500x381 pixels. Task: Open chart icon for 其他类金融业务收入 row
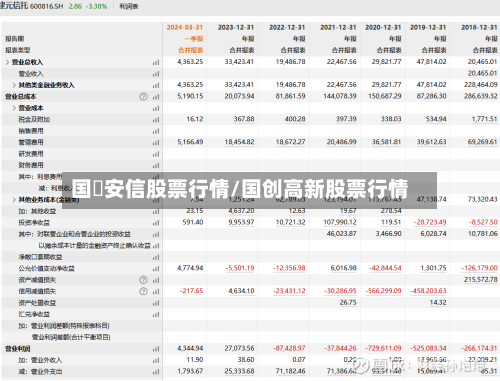point(156,85)
